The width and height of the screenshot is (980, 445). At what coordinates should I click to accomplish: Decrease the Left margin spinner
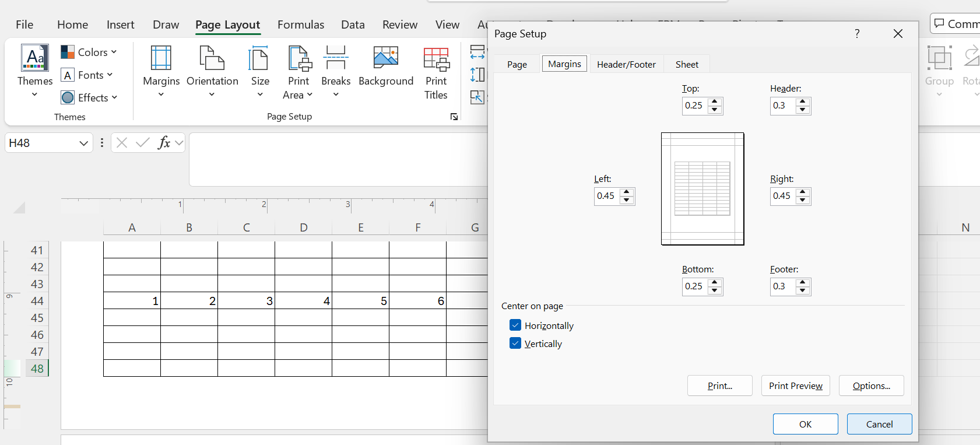tap(627, 200)
